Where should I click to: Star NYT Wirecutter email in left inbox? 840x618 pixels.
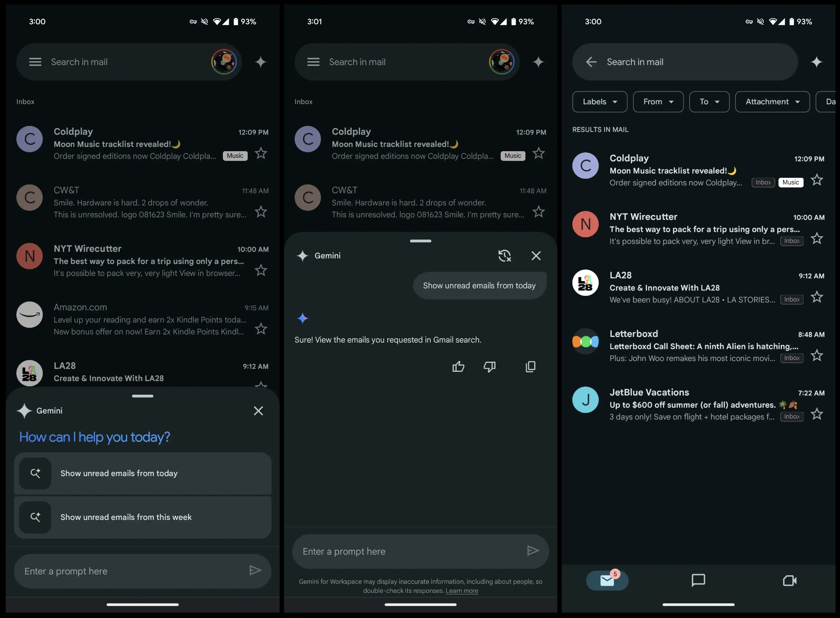261,271
